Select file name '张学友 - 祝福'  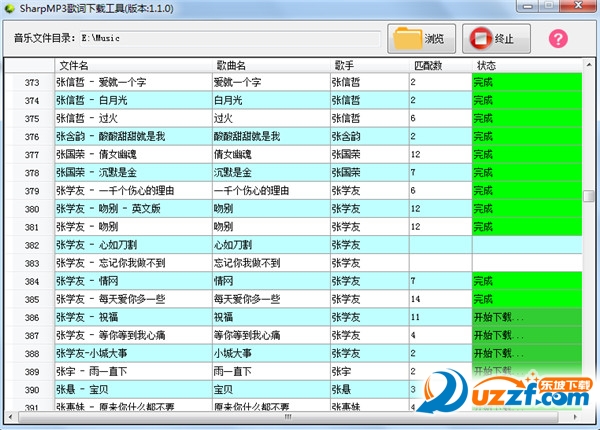click(134, 317)
